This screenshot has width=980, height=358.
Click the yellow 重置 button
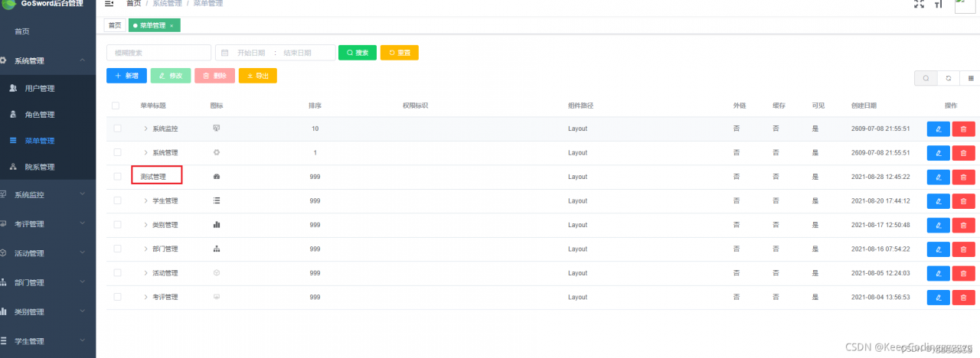tap(400, 53)
